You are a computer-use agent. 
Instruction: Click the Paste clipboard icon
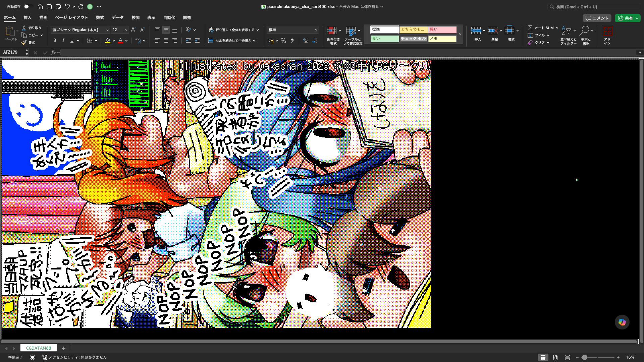click(9, 31)
